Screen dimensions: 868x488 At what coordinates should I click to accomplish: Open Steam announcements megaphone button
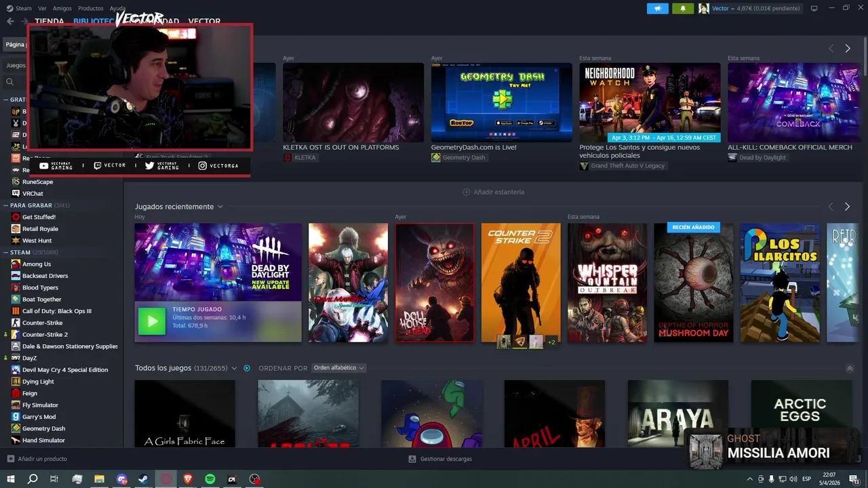point(657,8)
